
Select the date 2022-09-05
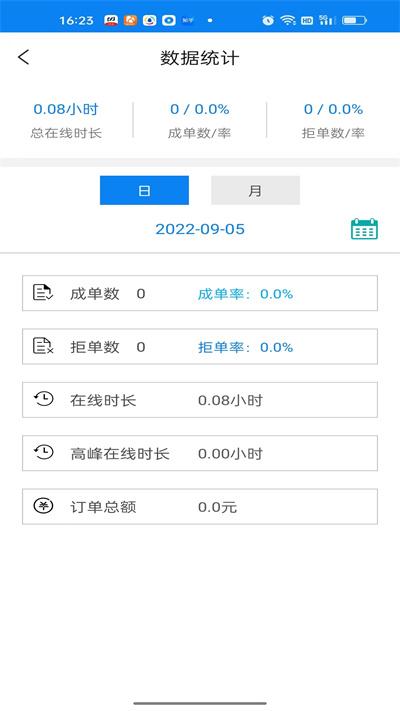point(200,229)
